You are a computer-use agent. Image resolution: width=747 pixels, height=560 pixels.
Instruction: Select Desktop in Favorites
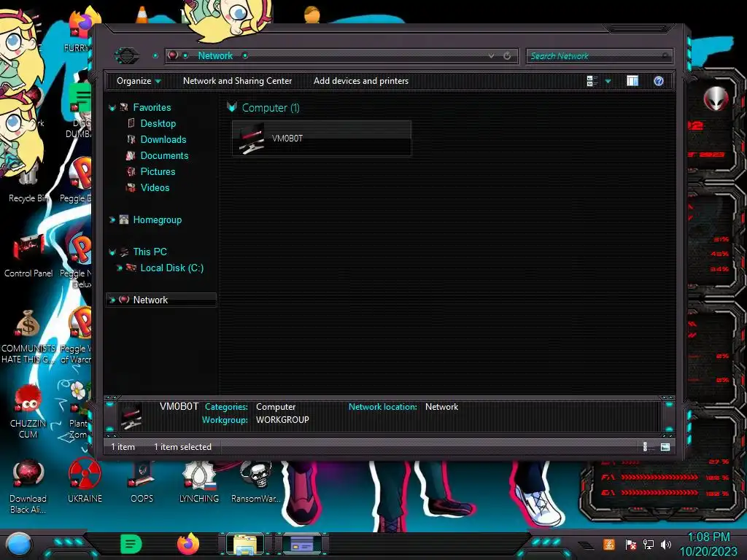pos(158,123)
